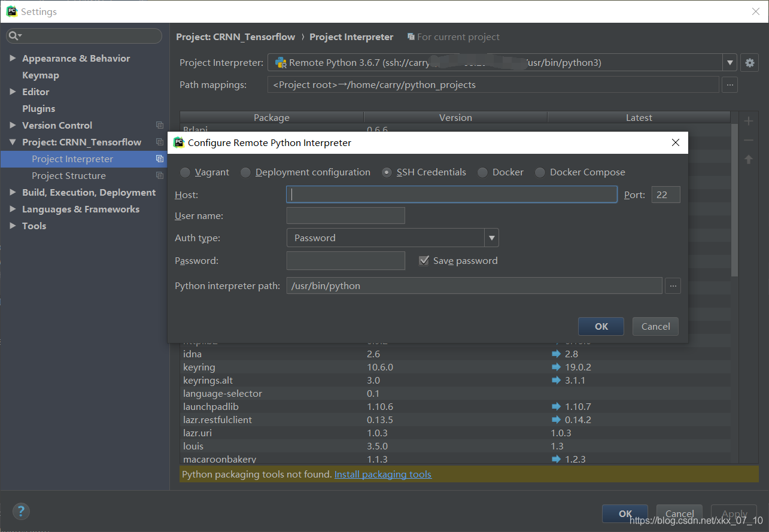This screenshot has height=532, width=769.
Task: Click Cancel in the Configure Remote dialog
Action: coord(655,326)
